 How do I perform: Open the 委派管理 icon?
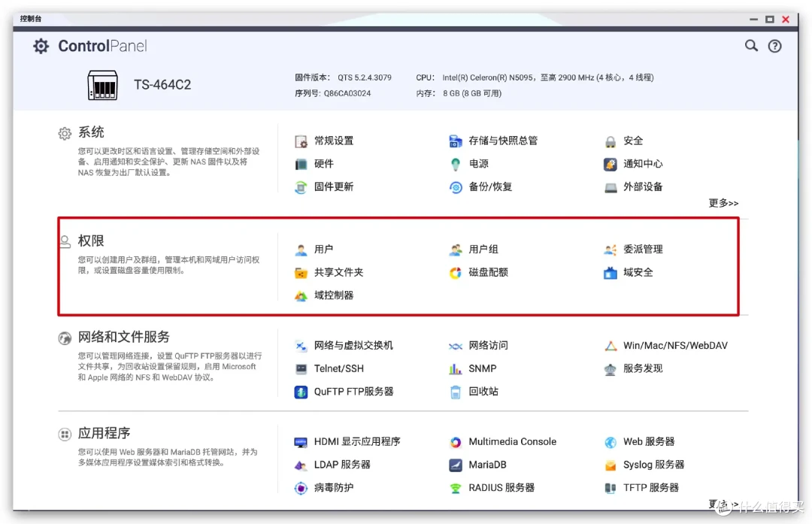(x=611, y=250)
